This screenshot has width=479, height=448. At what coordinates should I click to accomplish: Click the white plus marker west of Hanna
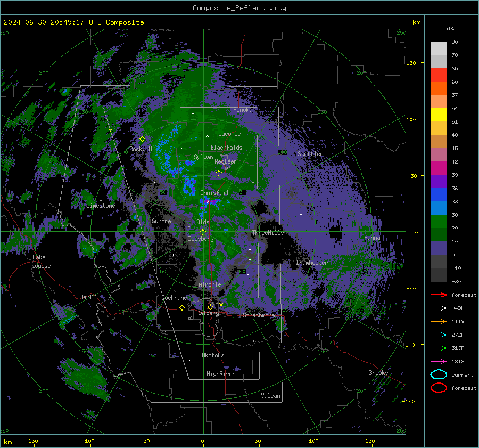click(301, 214)
